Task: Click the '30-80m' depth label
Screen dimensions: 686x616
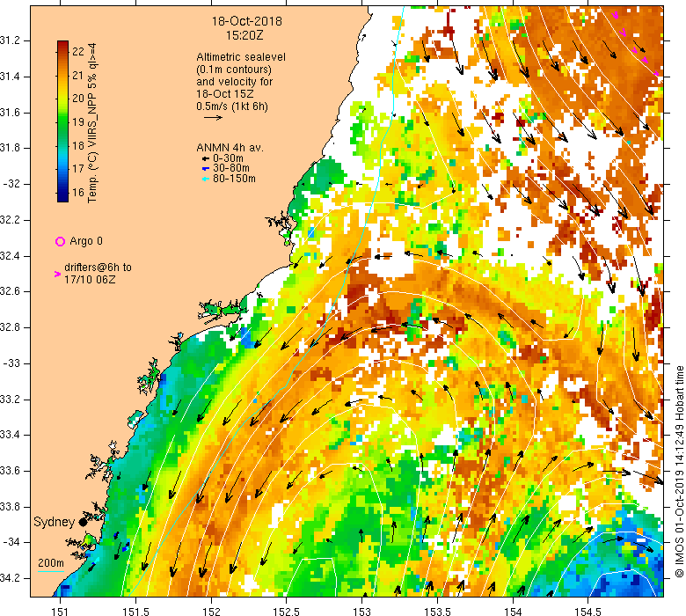Action: (x=231, y=168)
